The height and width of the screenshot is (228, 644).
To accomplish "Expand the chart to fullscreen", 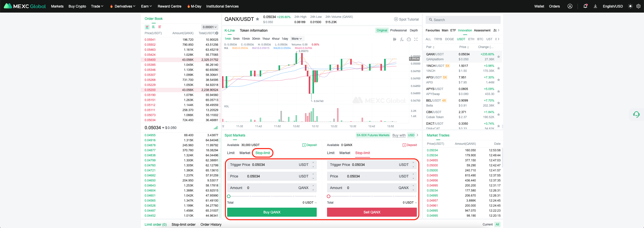I will coord(416,39).
